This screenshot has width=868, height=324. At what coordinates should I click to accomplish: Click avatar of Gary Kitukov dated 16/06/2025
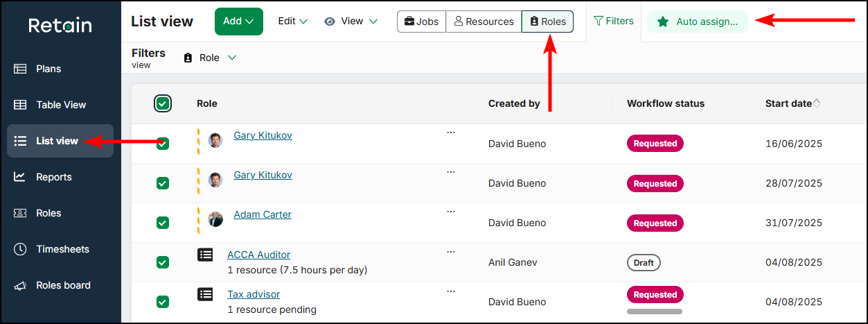coord(216,140)
